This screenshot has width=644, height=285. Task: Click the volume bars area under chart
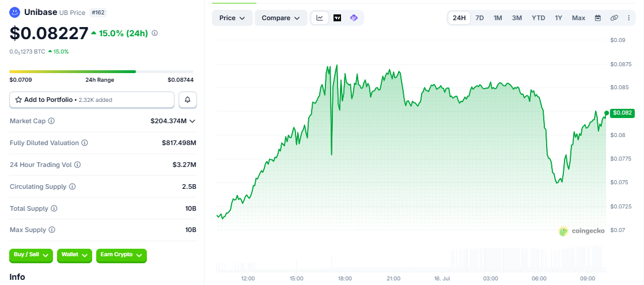pos(411,260)
